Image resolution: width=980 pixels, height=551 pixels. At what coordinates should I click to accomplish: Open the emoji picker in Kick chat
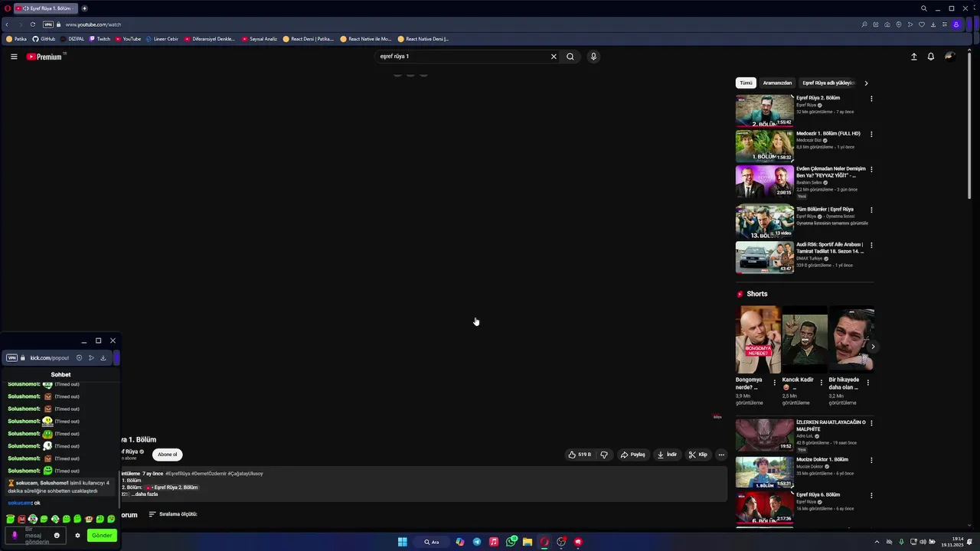(x=57, y=536)
